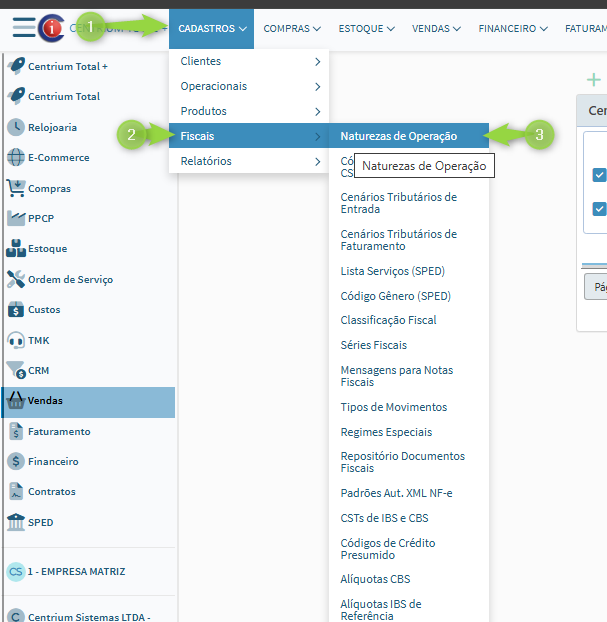Open the Financeiro top menu
The image size is (607, 622).
pyautogui.click(x=513, y=29)
